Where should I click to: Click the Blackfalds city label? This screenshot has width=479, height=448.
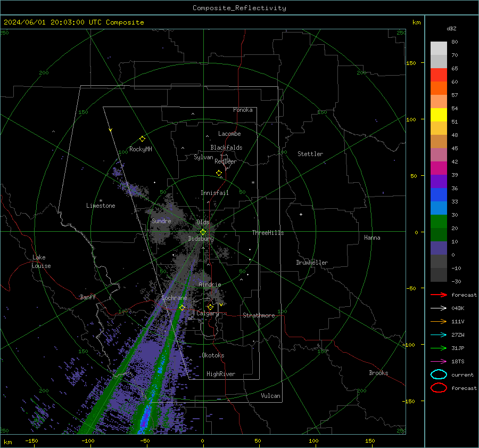coord(226,148)
